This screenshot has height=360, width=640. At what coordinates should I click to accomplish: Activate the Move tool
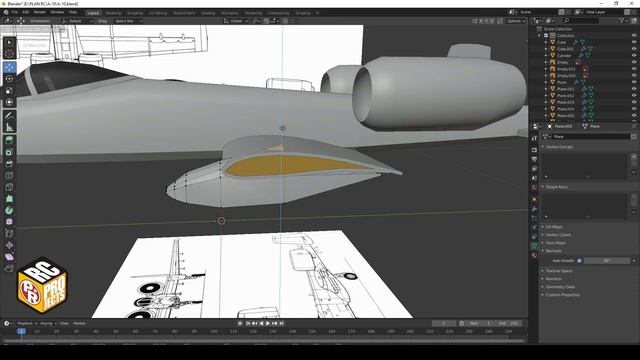(x=10, y=67)
